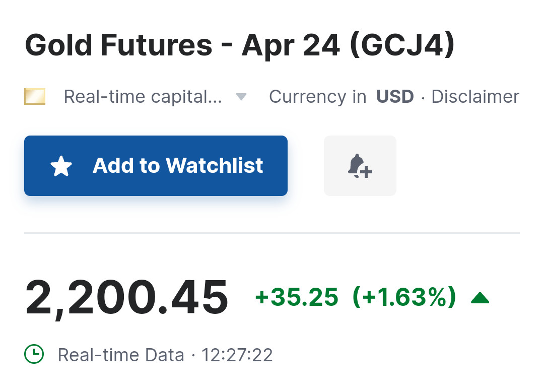544x392 pixels.
Task: Click the "Apr 24" contract month
Action: (x=291, y=45)
